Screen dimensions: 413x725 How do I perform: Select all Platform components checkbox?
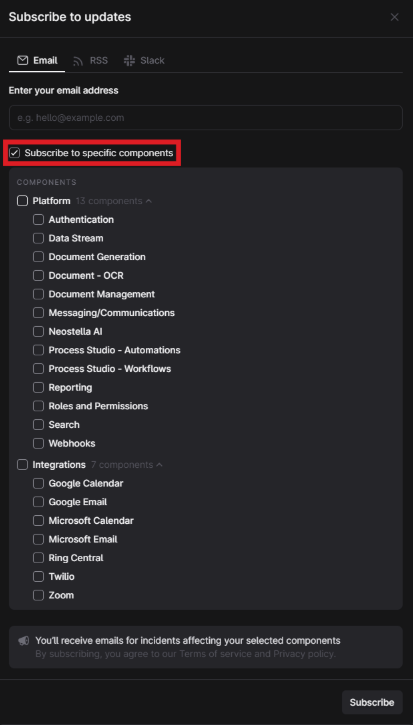tap(22, 201)
